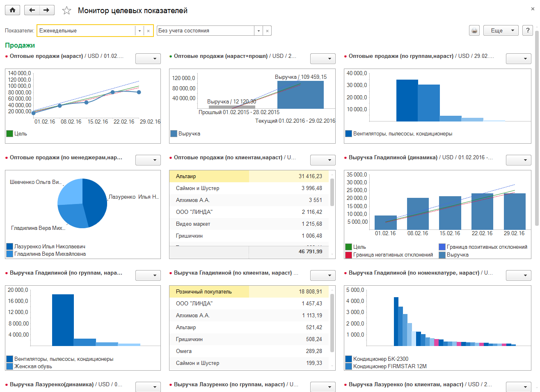Click the total 46 791,99 cell

coord(289,252)
